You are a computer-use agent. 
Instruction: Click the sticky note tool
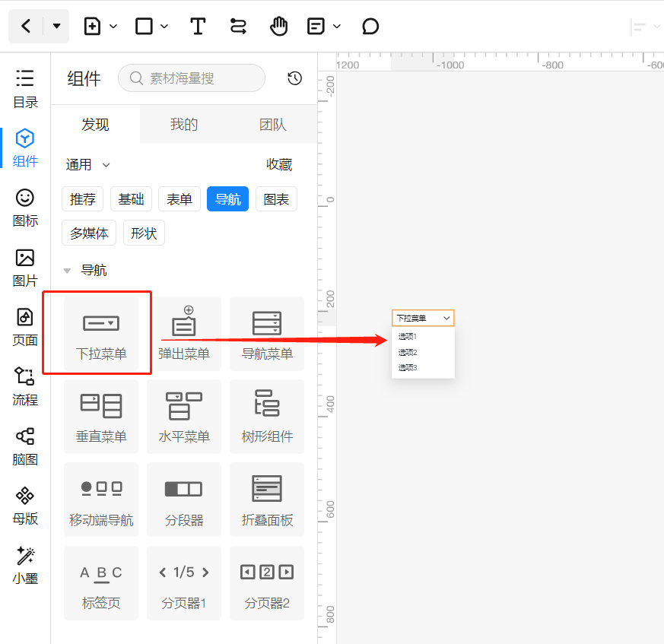(316, 27)
